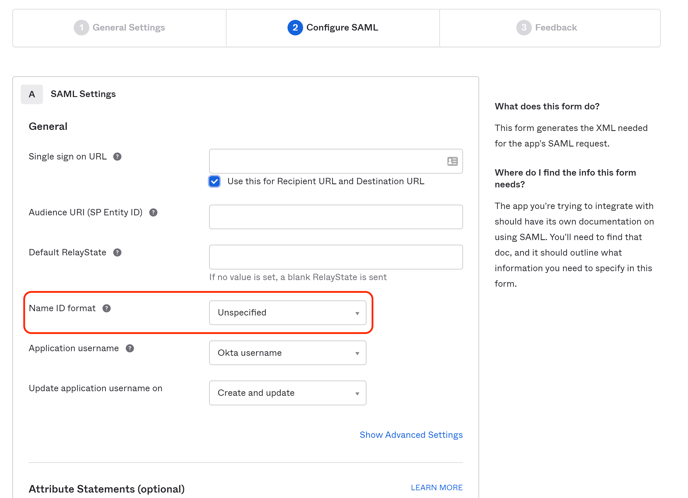The image size is (688, 498).
Task: Click the icon inside Single sign on URL field
Action: click(x=452, y=161)
